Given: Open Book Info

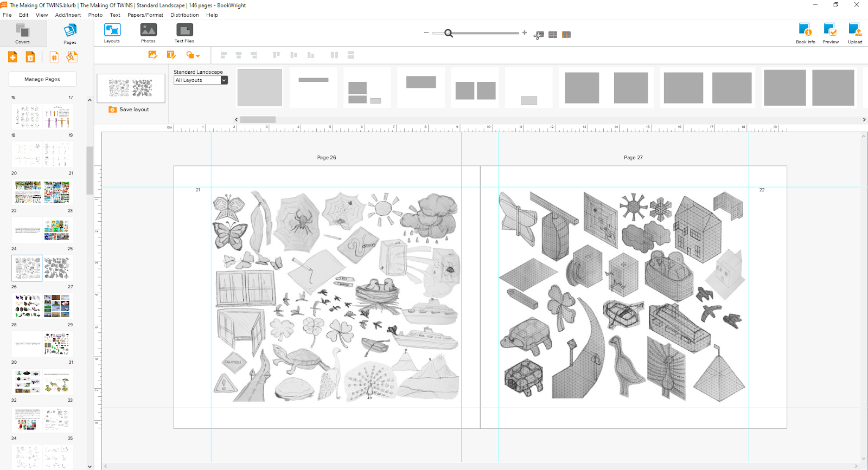Looking at the screenshot, I should point(805,33).
